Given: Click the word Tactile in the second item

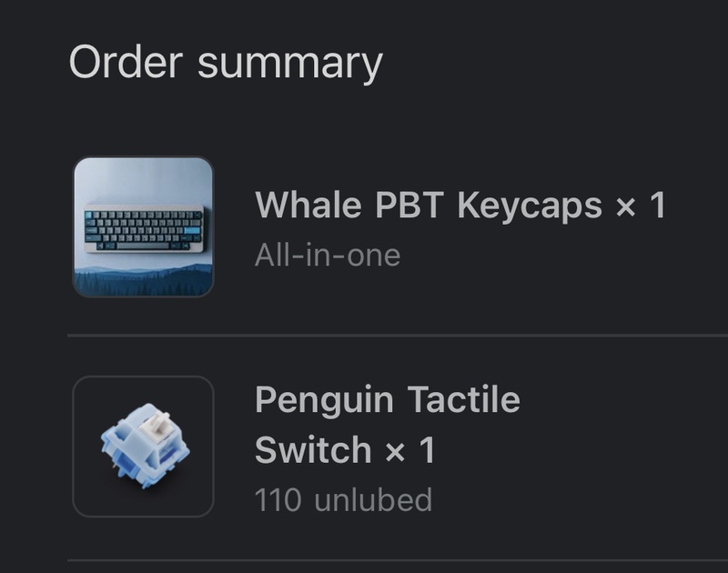Looking at the screenshot, I should 464,399.
